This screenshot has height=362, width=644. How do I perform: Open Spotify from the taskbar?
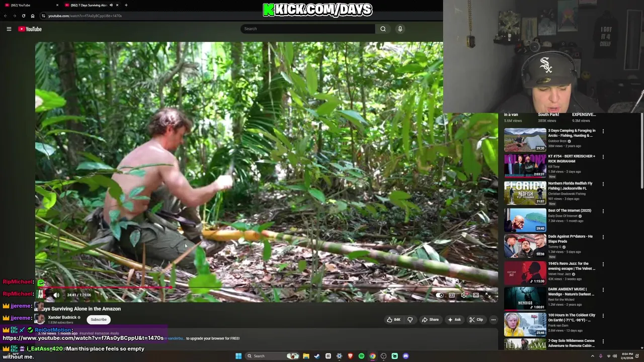click(x=361, y=356)
